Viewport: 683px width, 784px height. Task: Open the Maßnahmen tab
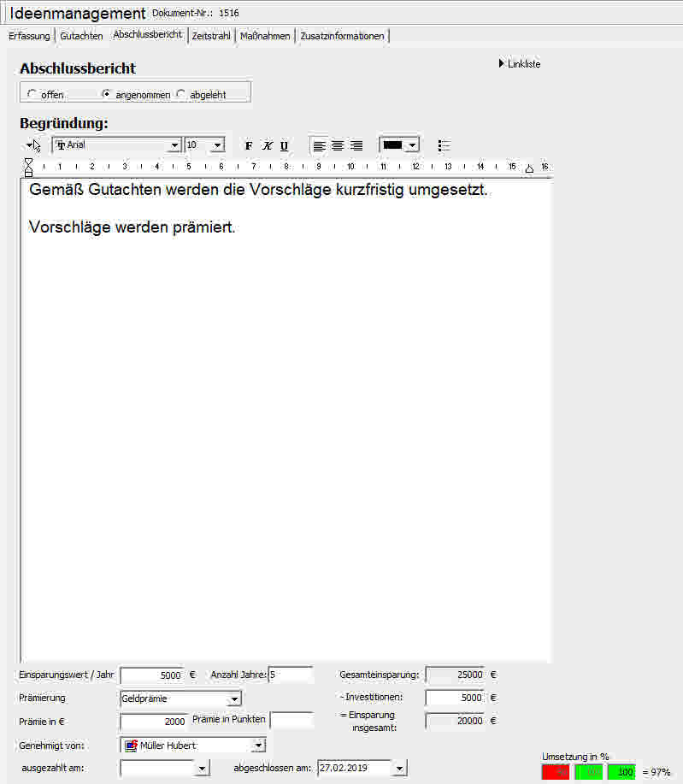(265, 36)
